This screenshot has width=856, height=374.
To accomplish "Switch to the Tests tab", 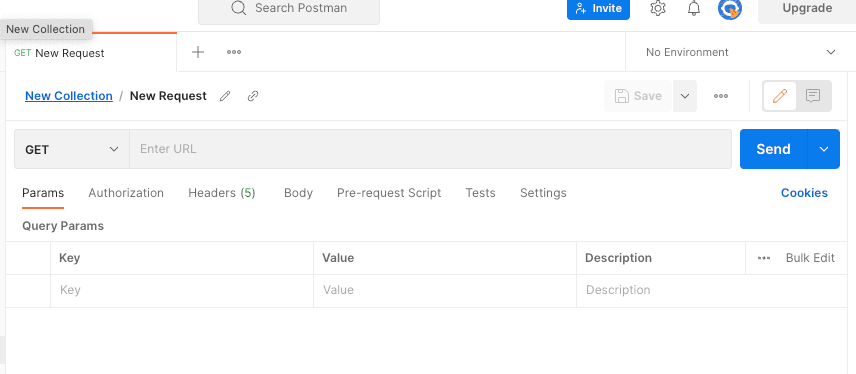I will click(x=480, y=193).
